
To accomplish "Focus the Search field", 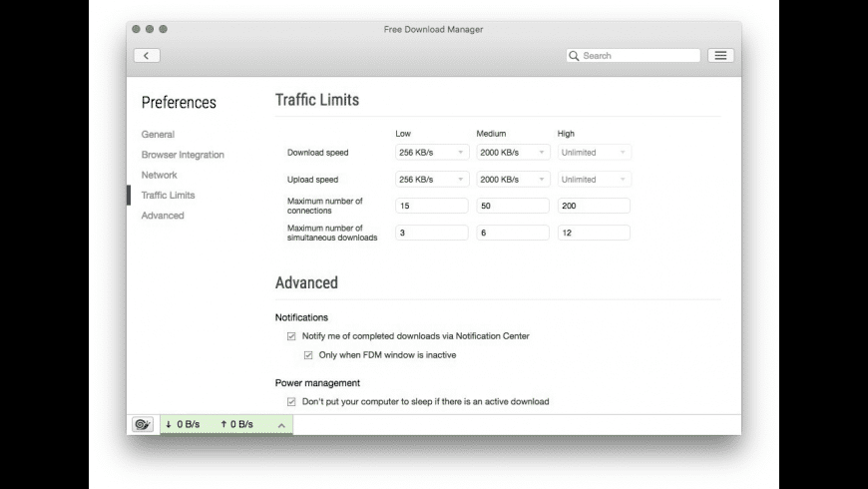I will [x=633, y=55].
